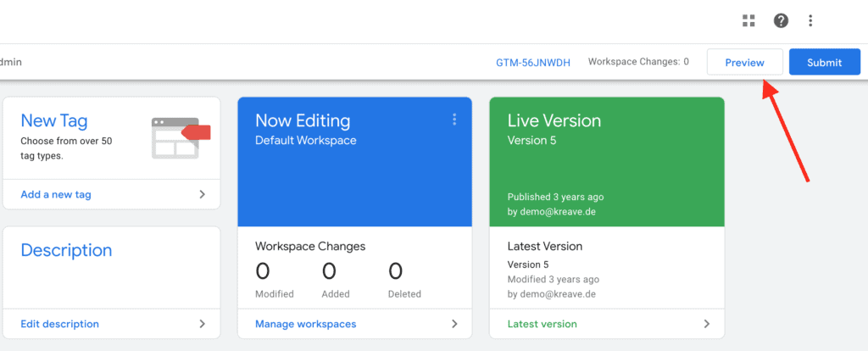Click the Modified count value

click(263, 271)
